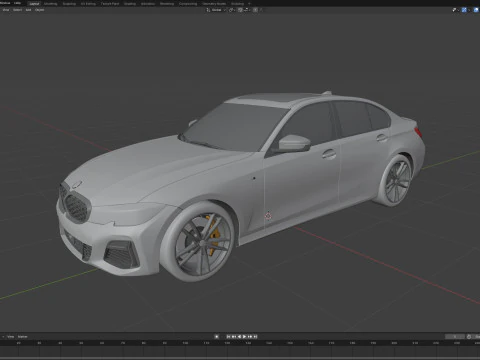The width and height of the screenshot is (480, 360).
Task: Jump to the next keyframe
Action: [x=250, y=337]
